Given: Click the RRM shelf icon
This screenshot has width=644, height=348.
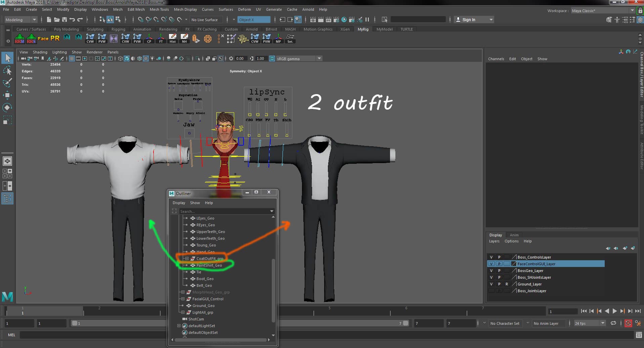Looking at the screenshot, I should click(19, 39).
